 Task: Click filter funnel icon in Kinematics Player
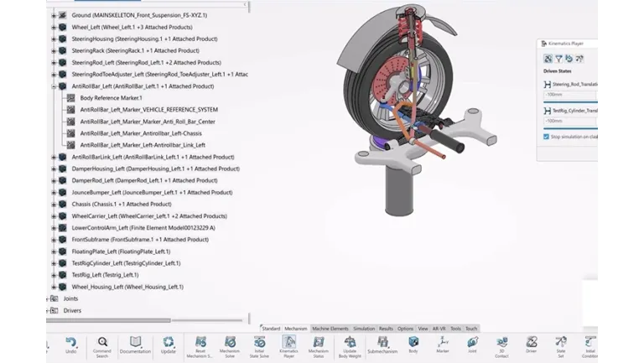tap(558, 60)
